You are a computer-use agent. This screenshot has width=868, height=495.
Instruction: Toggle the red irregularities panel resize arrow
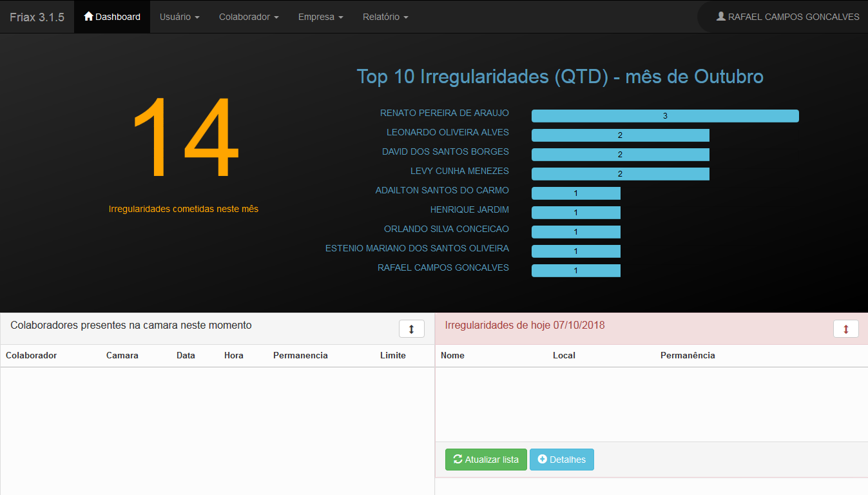pyautogui.click(x=846, y=329)
